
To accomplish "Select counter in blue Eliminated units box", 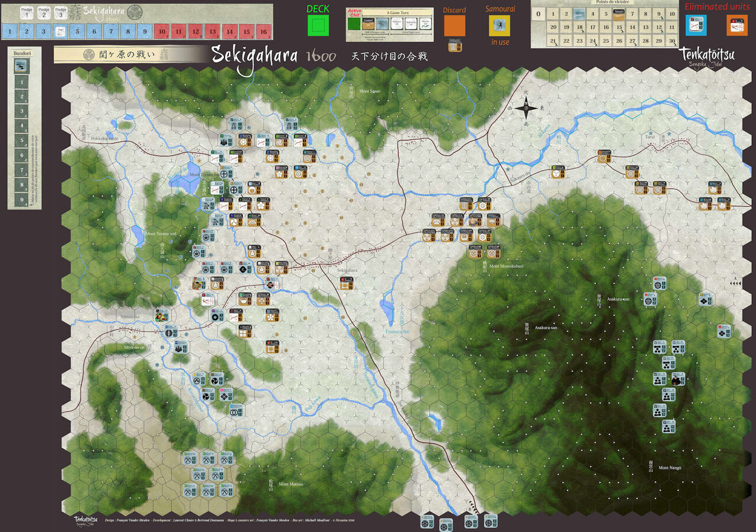I will click(x=696, y=25).
